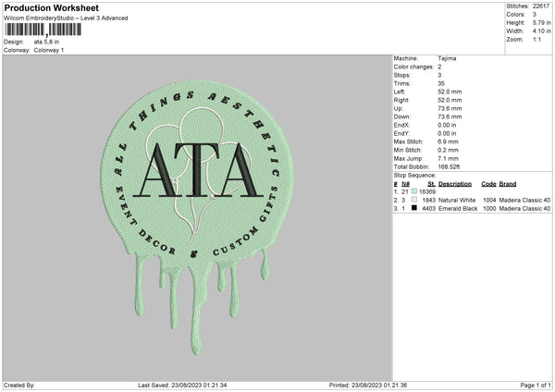Click the barcode under the worksheet title
Image resolution: width=555 pixels, height=392 pixels.
click(x=43, y=30)
